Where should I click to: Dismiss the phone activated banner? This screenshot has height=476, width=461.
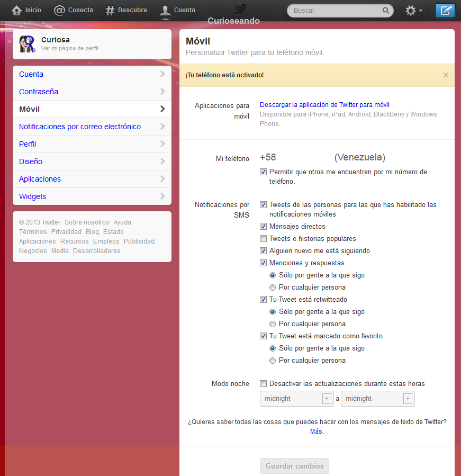point(446,75)
